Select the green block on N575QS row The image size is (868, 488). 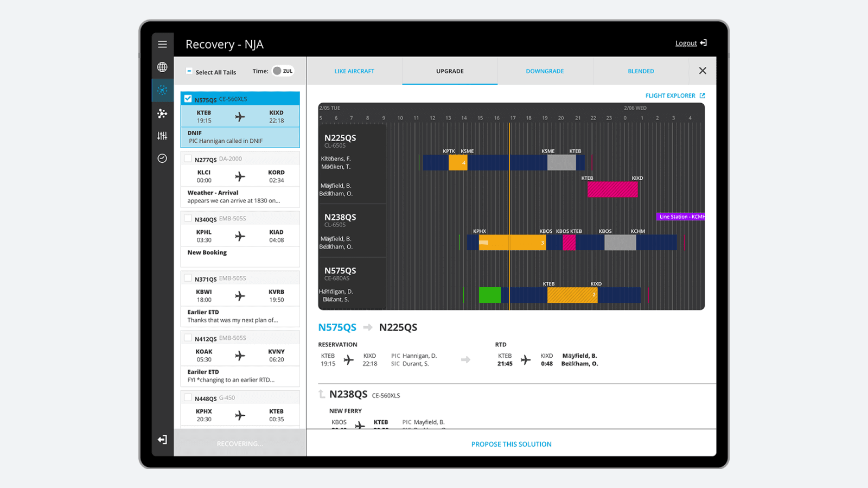pyautogui.click(x=490, y=295)
